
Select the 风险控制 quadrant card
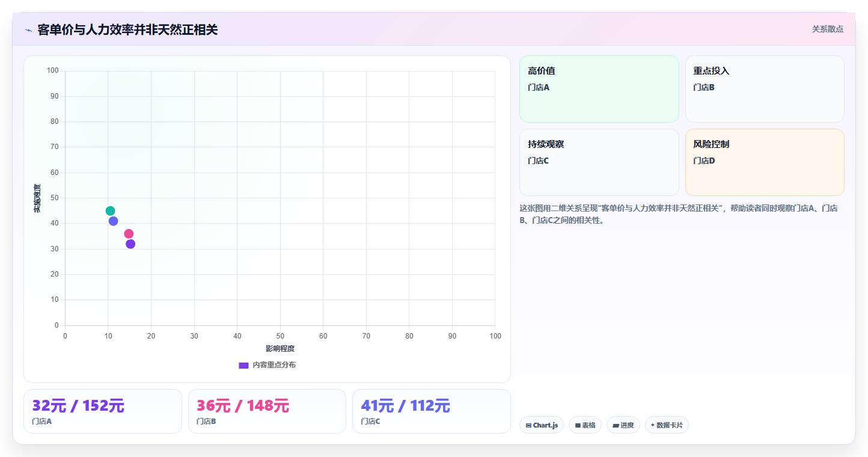765,162
